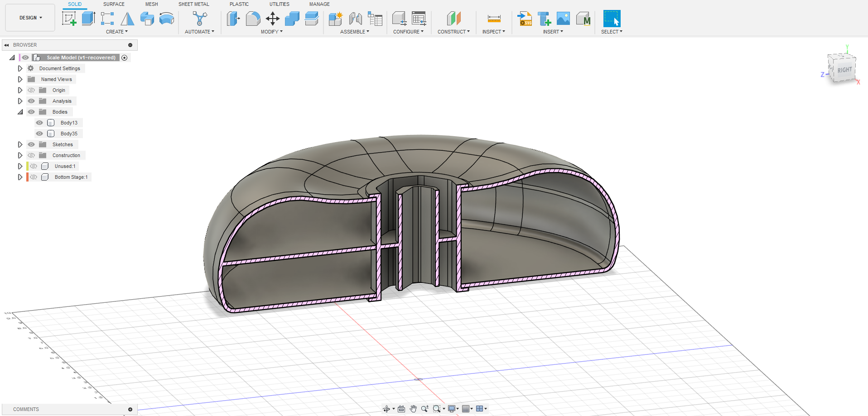868x416 pixels.
Task: Show the Origin folder
Action: point(31,90)
